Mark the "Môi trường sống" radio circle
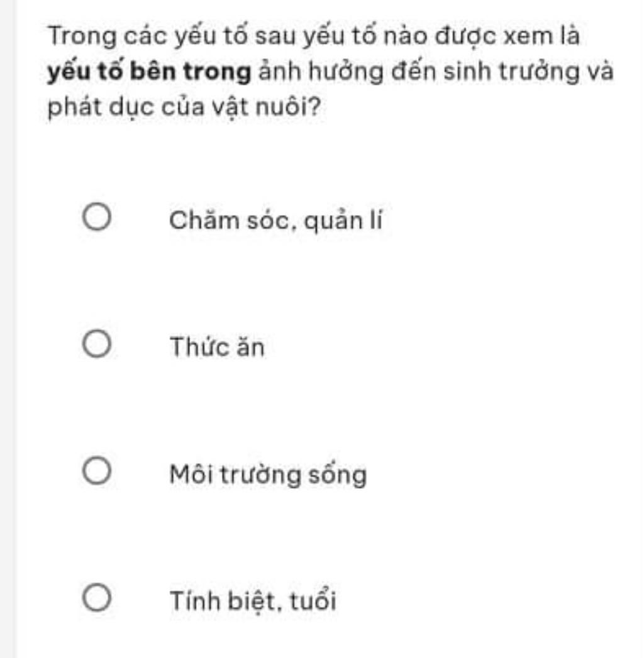This screenshot has width=644, height=658. click(x=97, y=471)
